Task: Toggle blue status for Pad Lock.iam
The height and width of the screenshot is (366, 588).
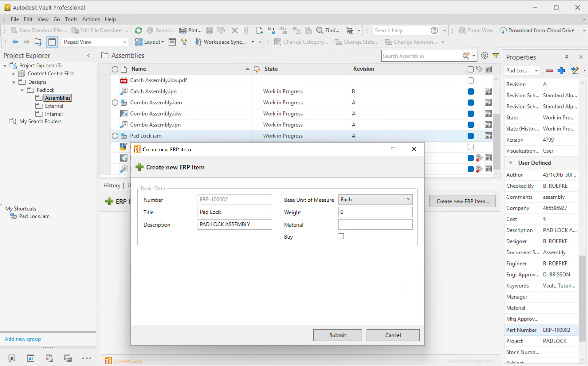Action: coord(471,136)
